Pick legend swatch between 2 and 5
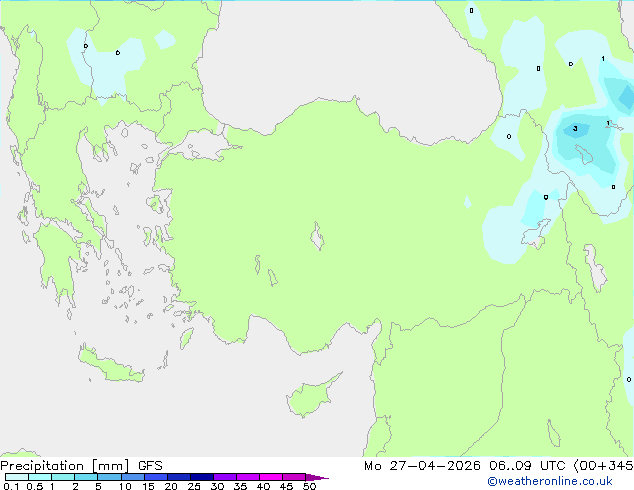This screenshot has width=634, height=490. pos(86,477)
